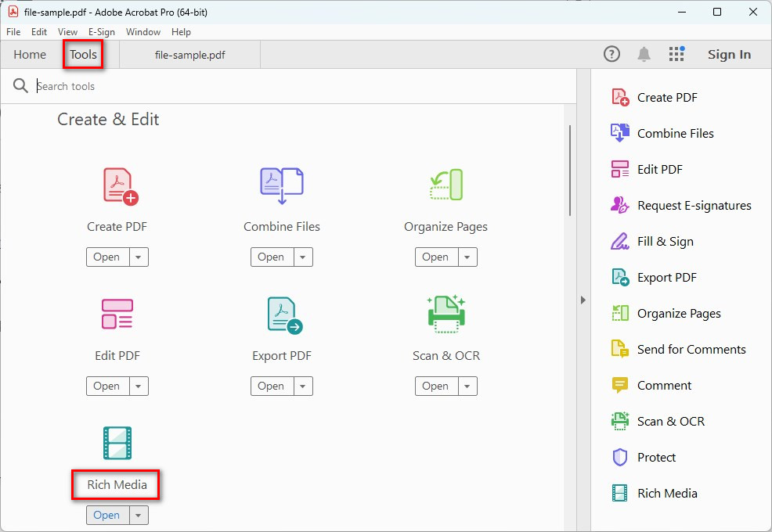Click the apps grid icon near Sign In
772x532 pixels.
tap(676, 54)
